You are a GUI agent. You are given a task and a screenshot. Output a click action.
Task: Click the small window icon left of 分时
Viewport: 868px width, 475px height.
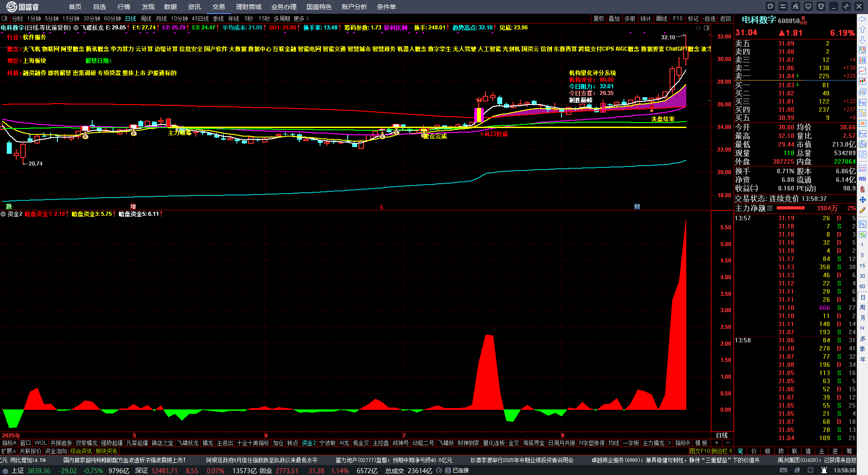tap(5, 19)
